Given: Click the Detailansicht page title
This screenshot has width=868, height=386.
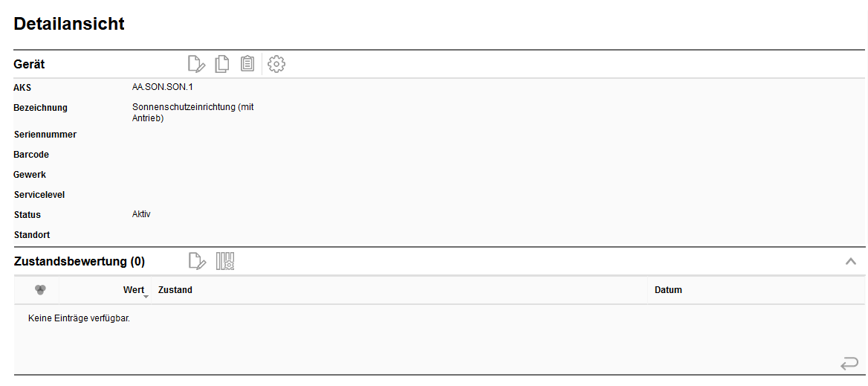Looking at the screenshot, I should pyautogui.click(x=69, y=24).
